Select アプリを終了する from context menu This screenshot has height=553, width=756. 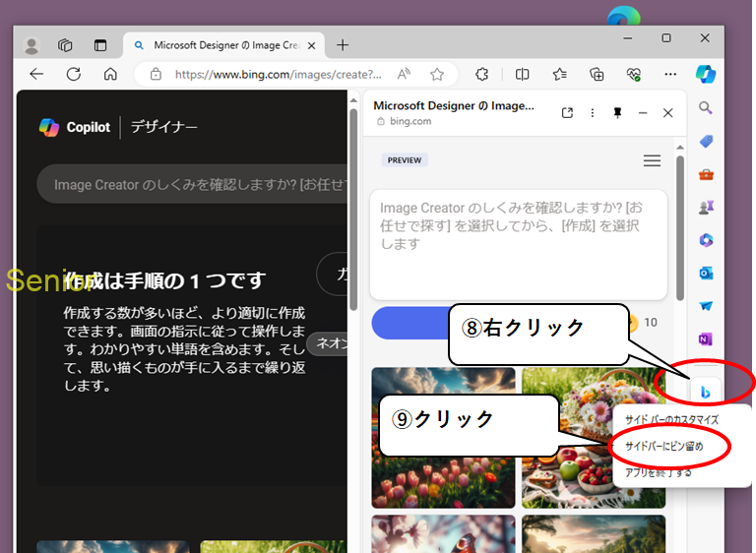(x=659, y=472)
